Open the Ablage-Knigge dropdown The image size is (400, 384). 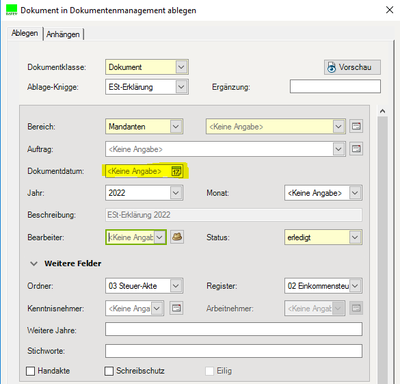[181, 87]
